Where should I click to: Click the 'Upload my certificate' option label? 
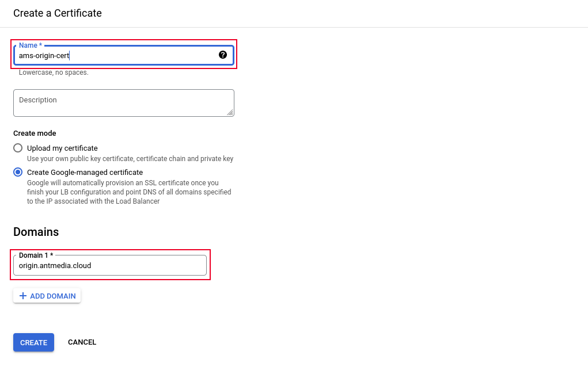tap(62, 148)
